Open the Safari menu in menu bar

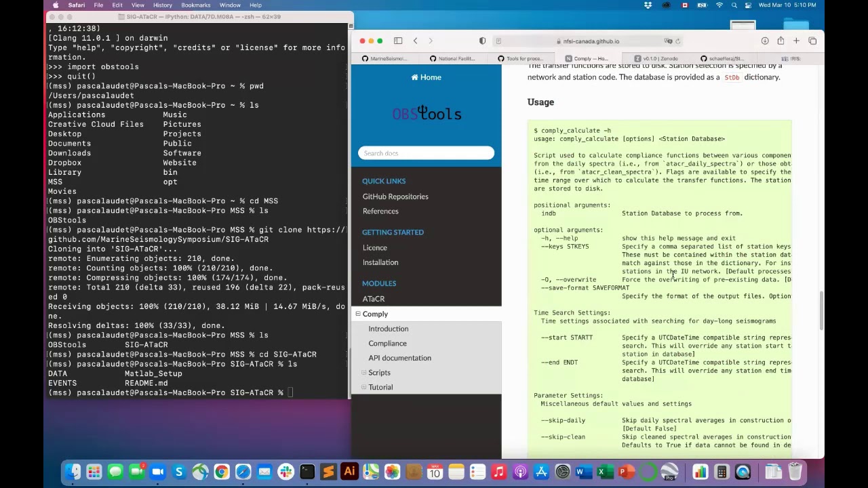(76, 5)
